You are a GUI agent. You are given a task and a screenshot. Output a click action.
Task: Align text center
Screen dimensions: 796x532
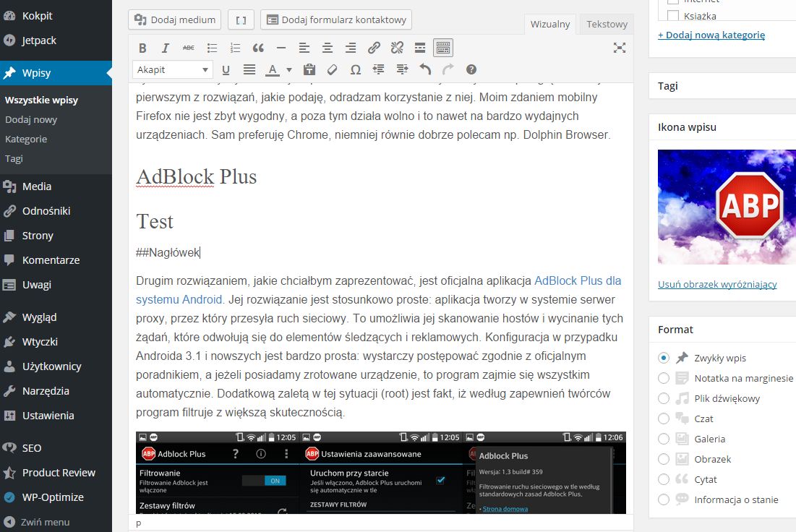[x=328, y=48]
